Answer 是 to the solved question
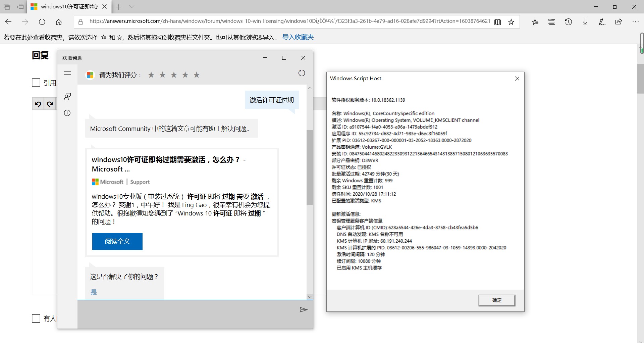Image resolution: width=644 pixels, height=343 pixels. pos(94,292)
